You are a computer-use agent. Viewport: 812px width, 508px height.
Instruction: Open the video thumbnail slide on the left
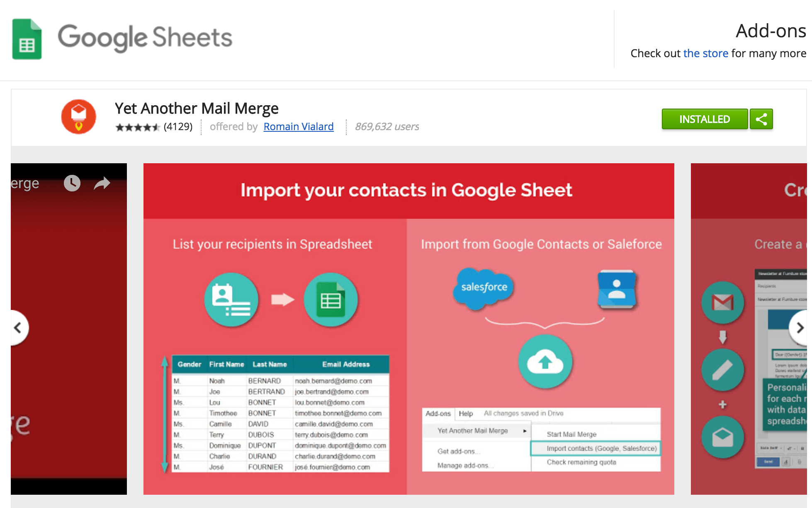[x=69, y=329]
